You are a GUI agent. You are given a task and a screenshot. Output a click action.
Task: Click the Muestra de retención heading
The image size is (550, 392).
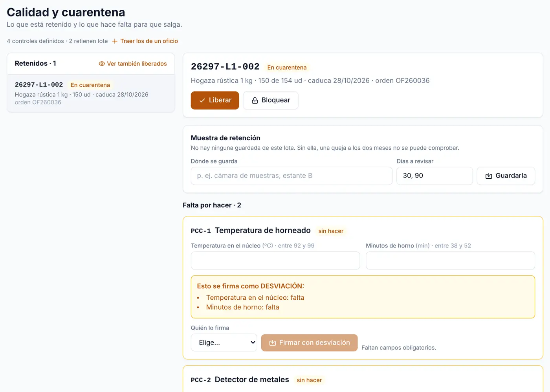pyautogui.click(x=225, y=138)
